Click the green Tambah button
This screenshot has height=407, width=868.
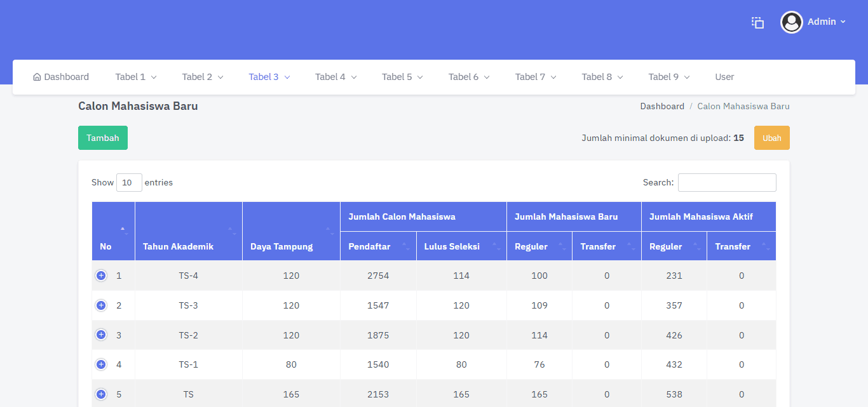click(103, 138)
